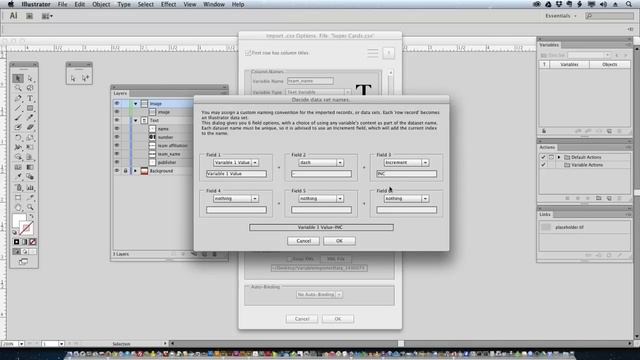Screen dimensions: 640x360
Task: Open Go to Bridge icon in the top bar
Action: click(29, 16)
